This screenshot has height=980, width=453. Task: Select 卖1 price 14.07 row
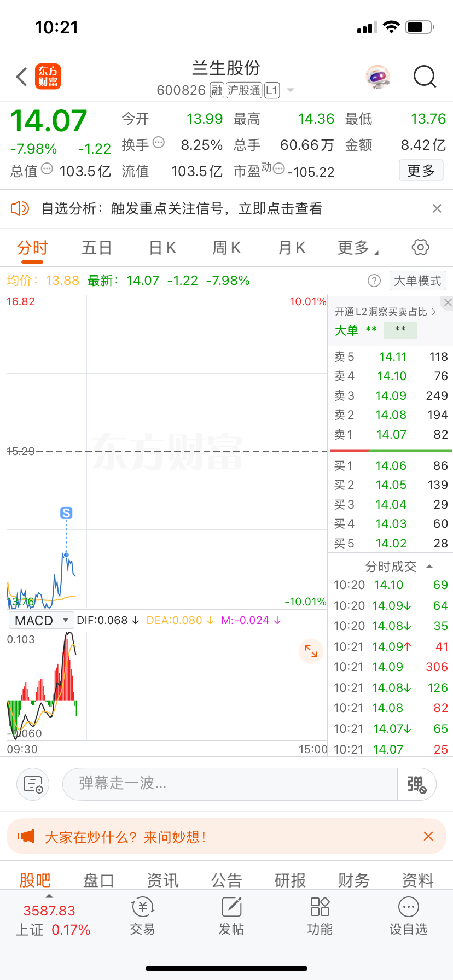coord(391,434)
